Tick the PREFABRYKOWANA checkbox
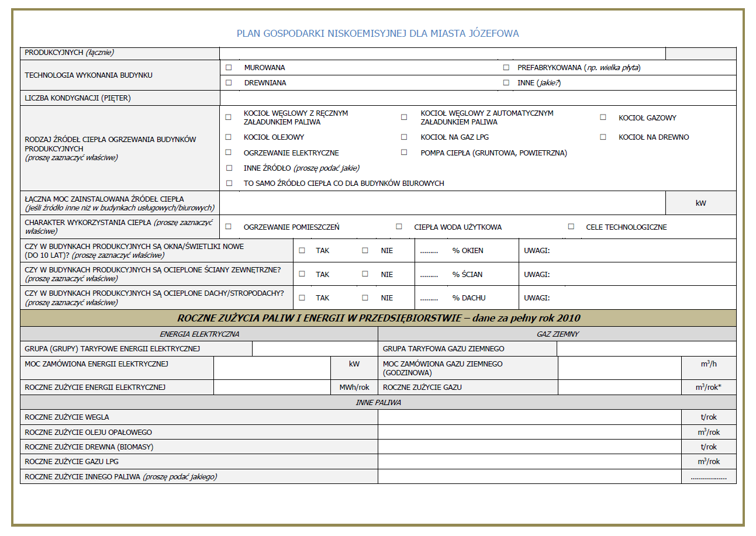 [x=506, y=68]
